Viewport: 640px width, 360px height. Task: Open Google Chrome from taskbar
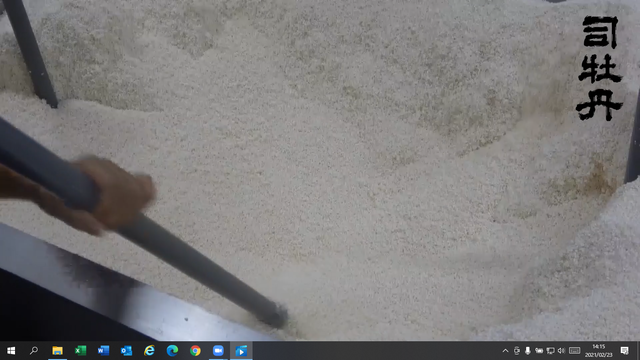[x=195, y=351]
